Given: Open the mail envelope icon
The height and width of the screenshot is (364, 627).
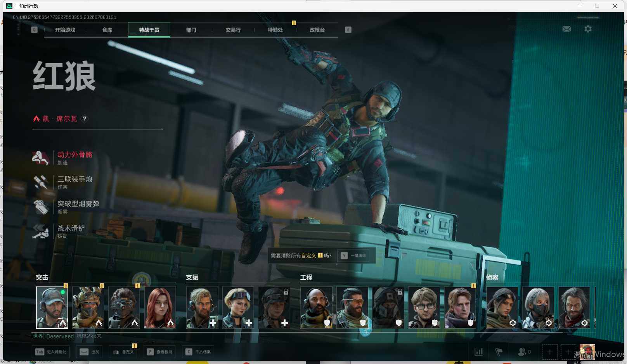Looking at the screenshot, I should click(x=566, y=29).
